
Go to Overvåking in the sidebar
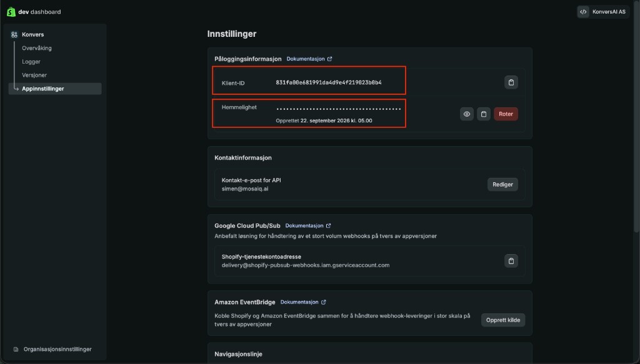[x=37, y=48]
